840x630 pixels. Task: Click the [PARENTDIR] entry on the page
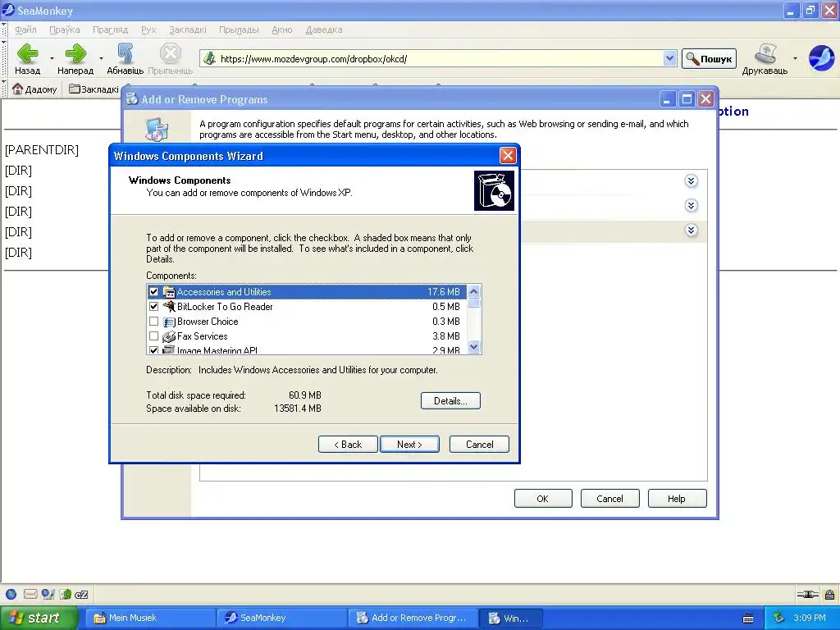(42, 149)
